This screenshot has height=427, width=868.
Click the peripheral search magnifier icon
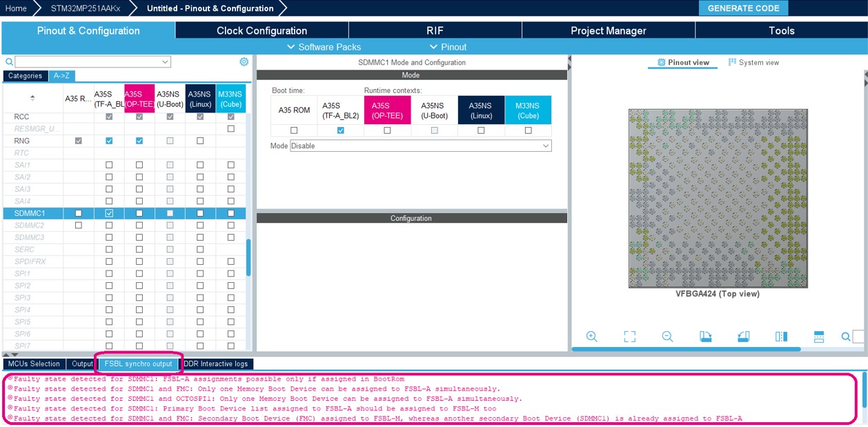click(9, 62)
